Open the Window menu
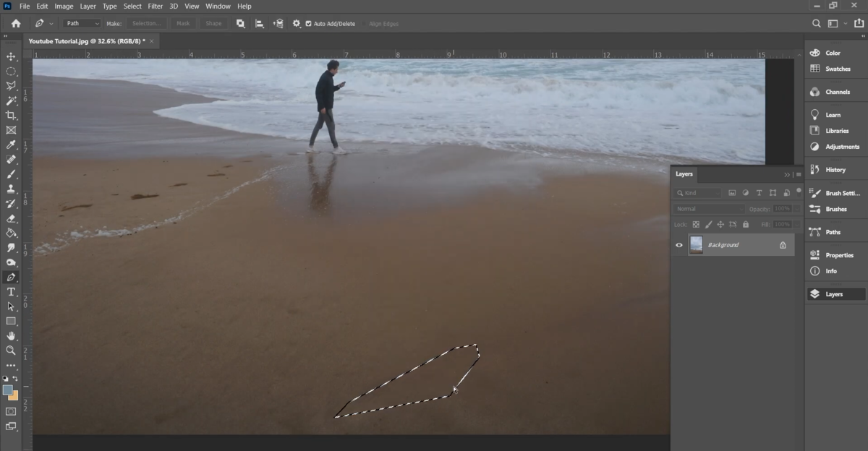The width and height of the screenshot is (868, 451). (x=218, y=7)
